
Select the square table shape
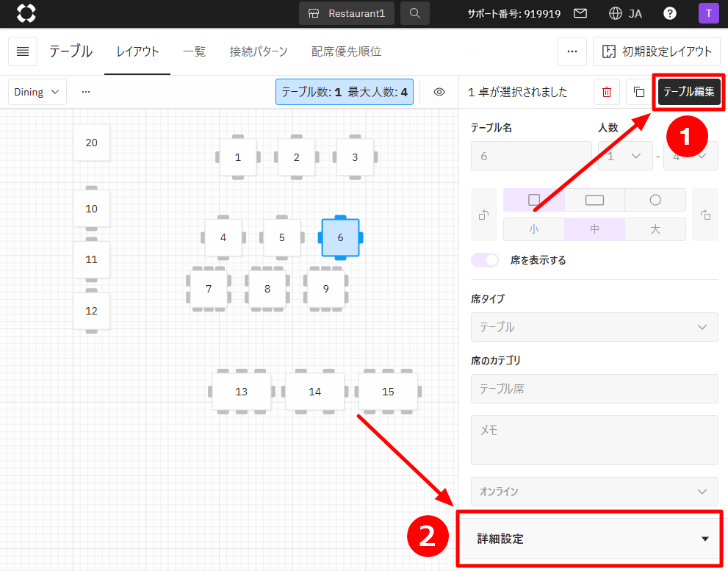pos(534,200)
